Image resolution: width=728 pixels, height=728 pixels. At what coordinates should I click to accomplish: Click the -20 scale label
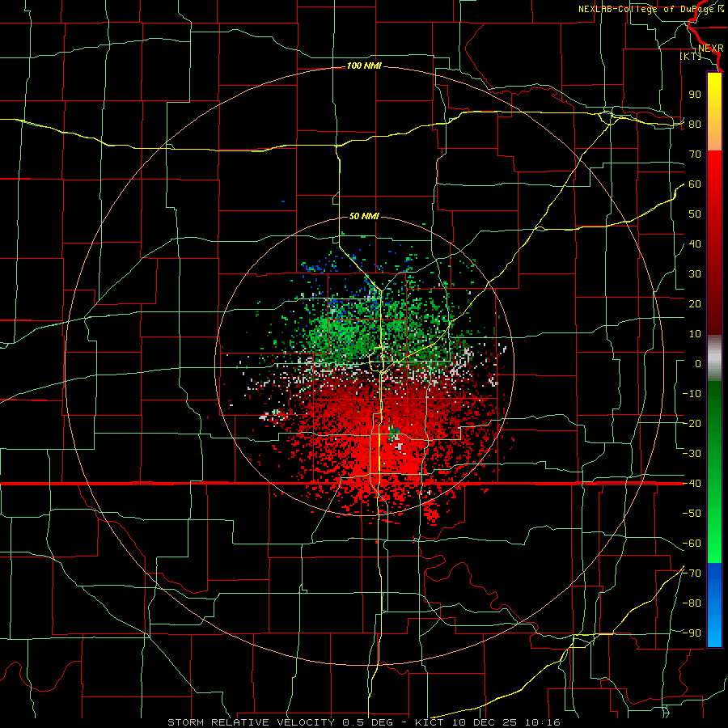coord(692,424)
